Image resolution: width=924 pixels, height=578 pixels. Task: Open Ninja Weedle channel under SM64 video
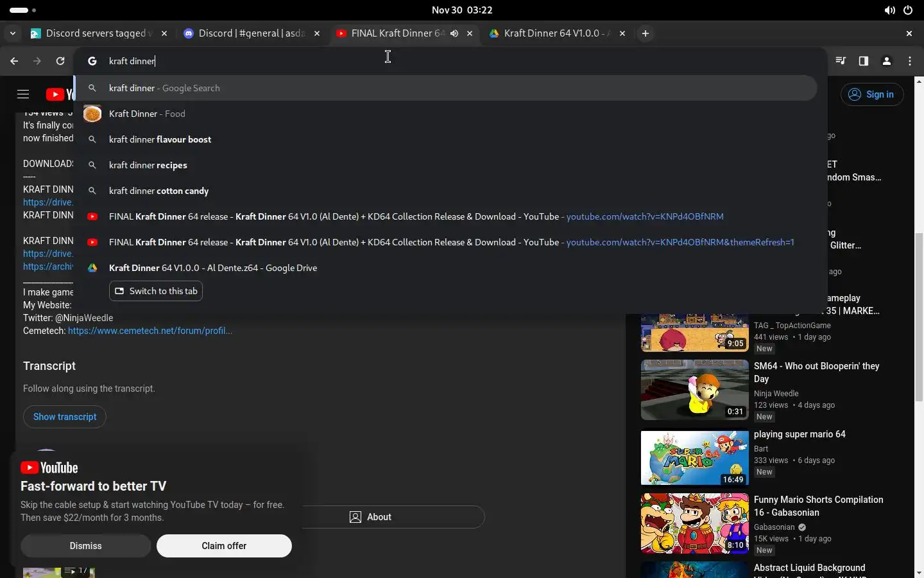pyautogui.click(x=776, y=394)
